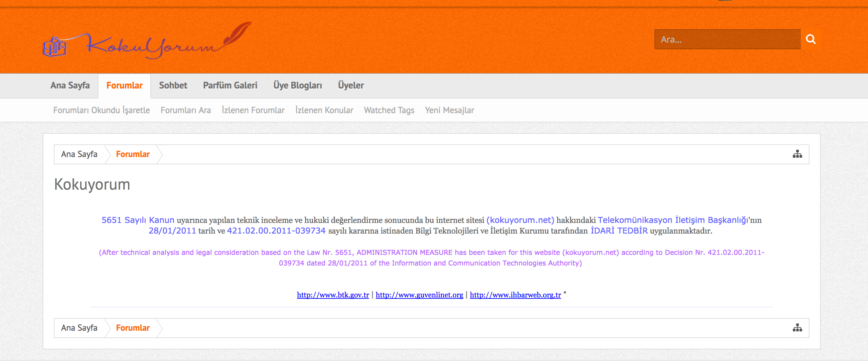
Task: Open the Ana Sayfa main tab
Action: click(70, 86)
